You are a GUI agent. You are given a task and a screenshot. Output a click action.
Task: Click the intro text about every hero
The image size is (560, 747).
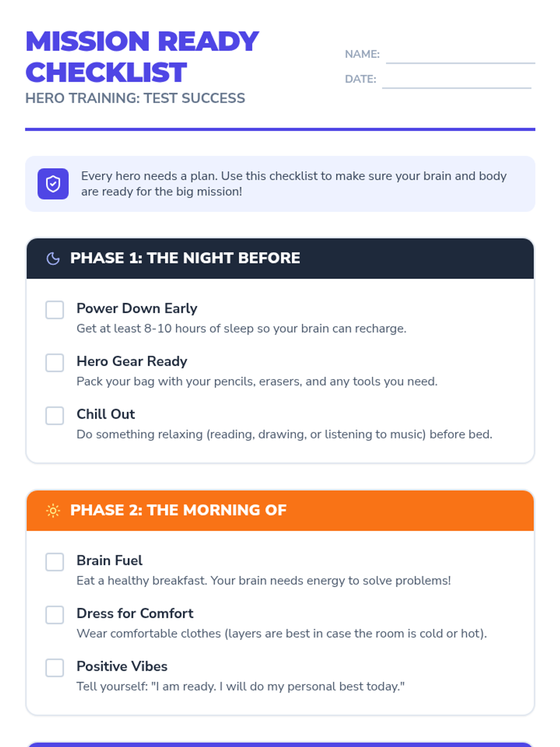[x=294, y=184]
